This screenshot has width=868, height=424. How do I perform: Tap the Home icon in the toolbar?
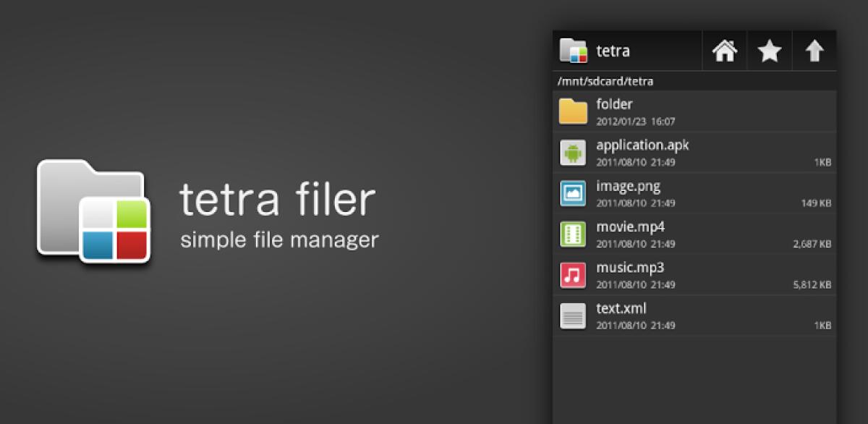(x=724, y=51)
